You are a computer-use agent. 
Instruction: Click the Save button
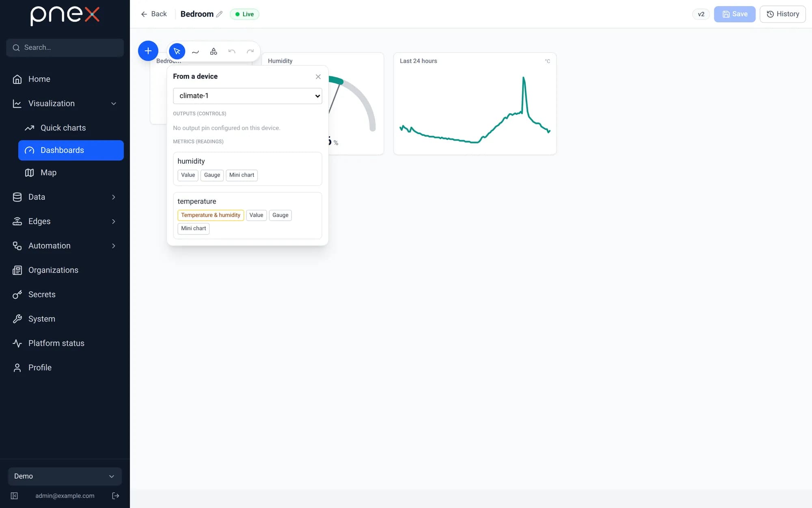click(734, 14)
